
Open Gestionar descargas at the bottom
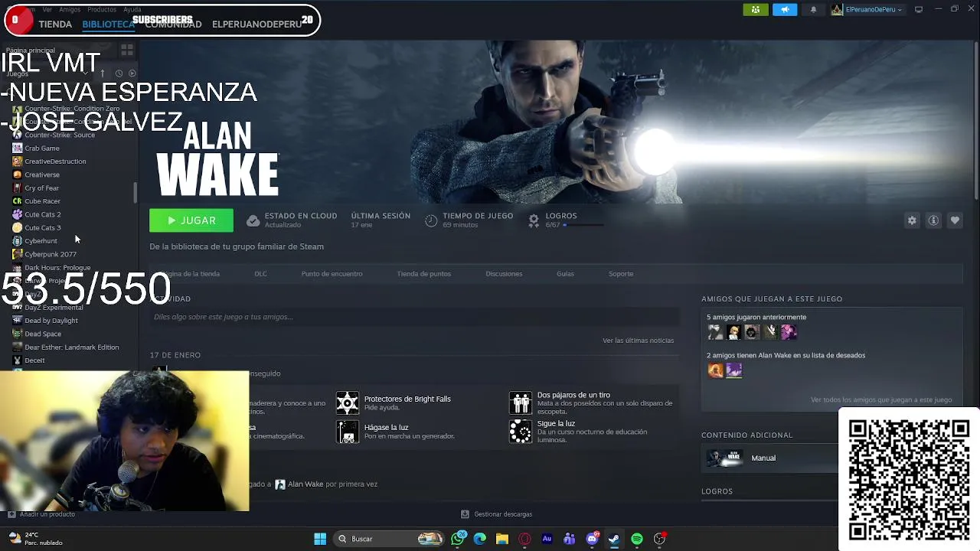point(496,514)
